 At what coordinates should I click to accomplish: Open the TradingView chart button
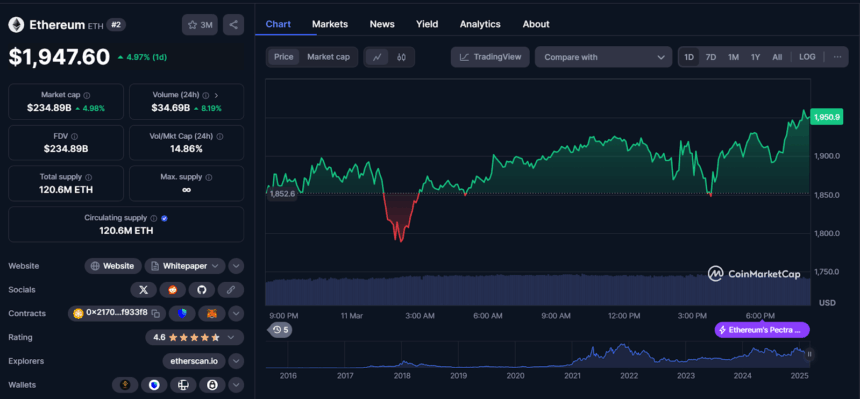coord(490,57)
